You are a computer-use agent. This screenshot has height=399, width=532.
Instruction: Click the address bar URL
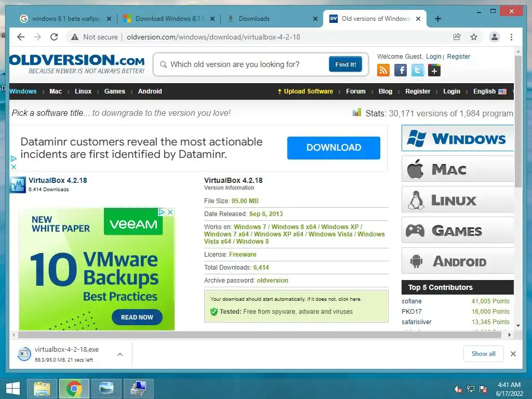point(214,37)
